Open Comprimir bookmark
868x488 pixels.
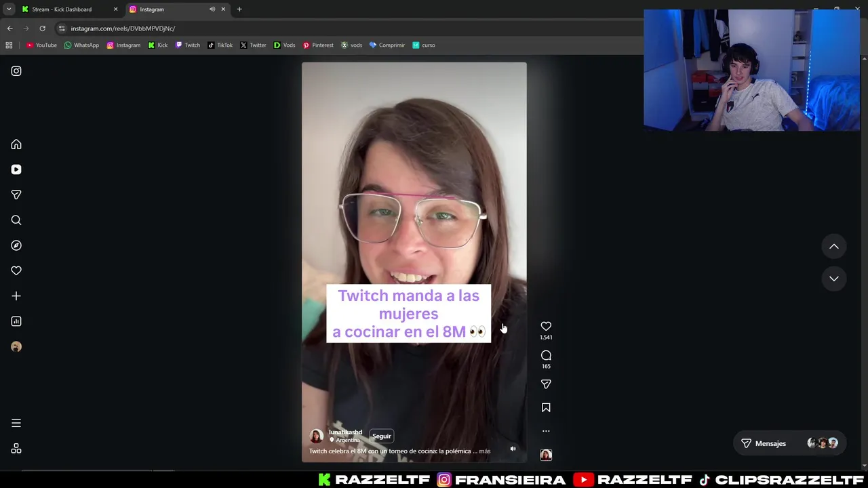[387, 45]
